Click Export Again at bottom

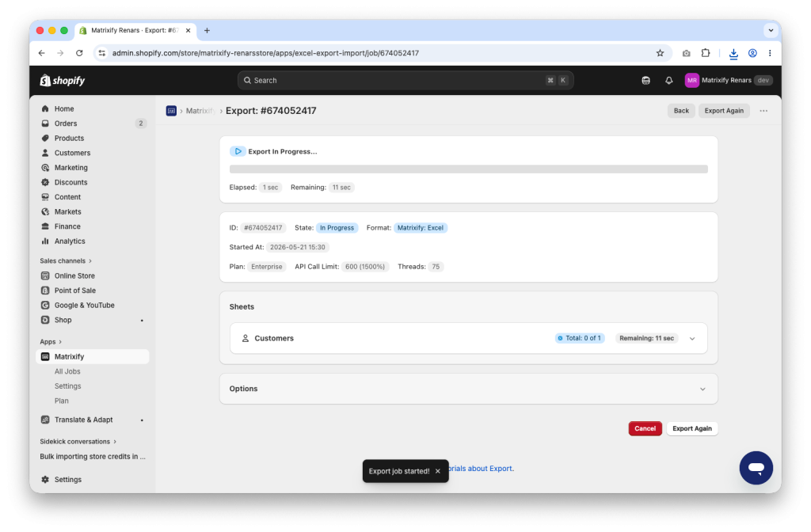click(691, 428)
